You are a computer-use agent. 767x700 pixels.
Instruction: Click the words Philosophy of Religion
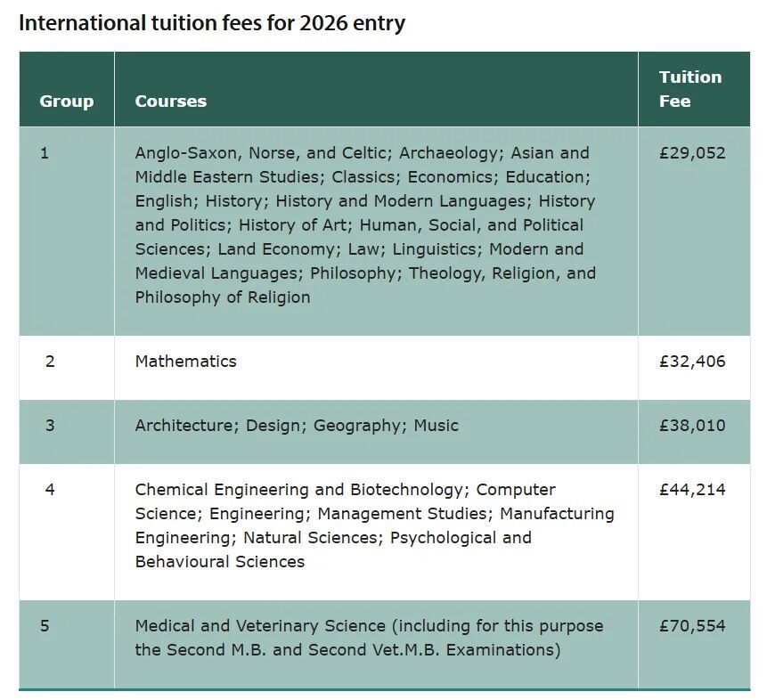(x=223, y=297)
